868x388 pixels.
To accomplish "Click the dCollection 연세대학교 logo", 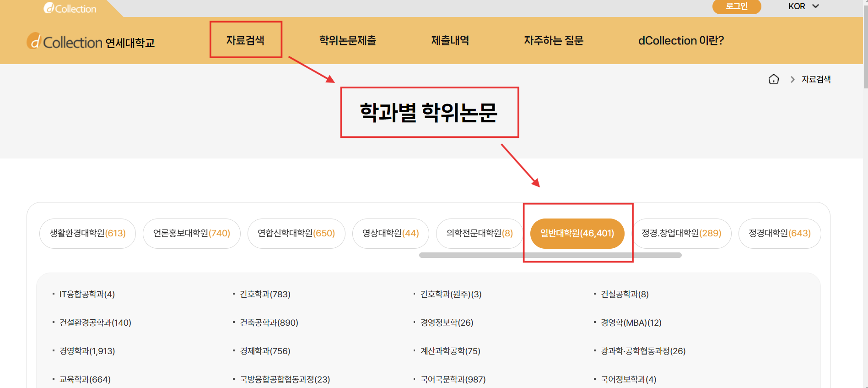I will (x=91, y=42).
